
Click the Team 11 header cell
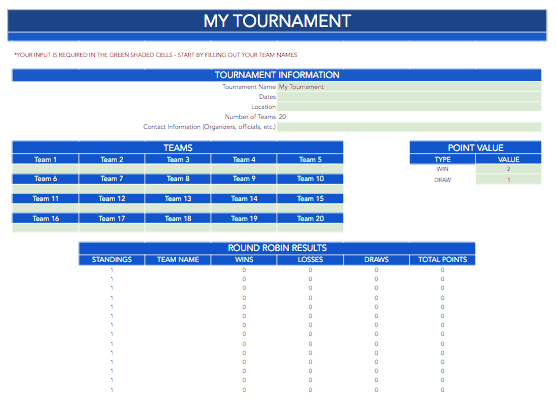click(45, 199)
